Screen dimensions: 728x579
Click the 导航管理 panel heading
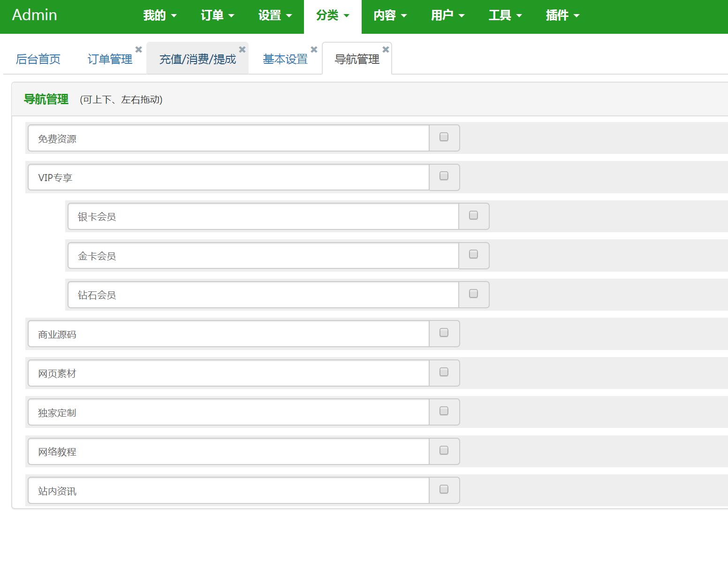(46, 99)
